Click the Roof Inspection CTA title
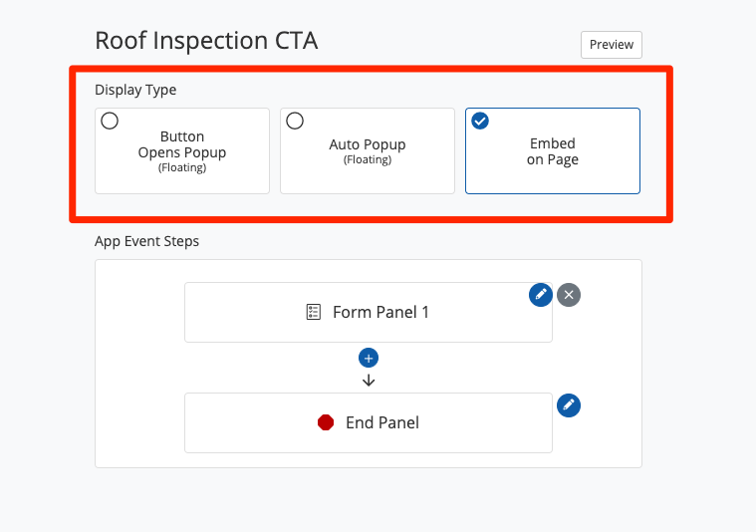 coord(206,41)
